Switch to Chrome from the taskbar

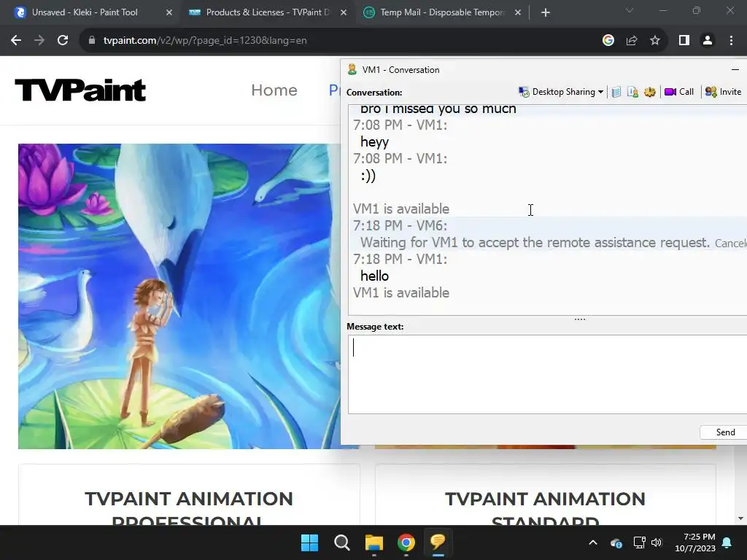coord(406,542)
